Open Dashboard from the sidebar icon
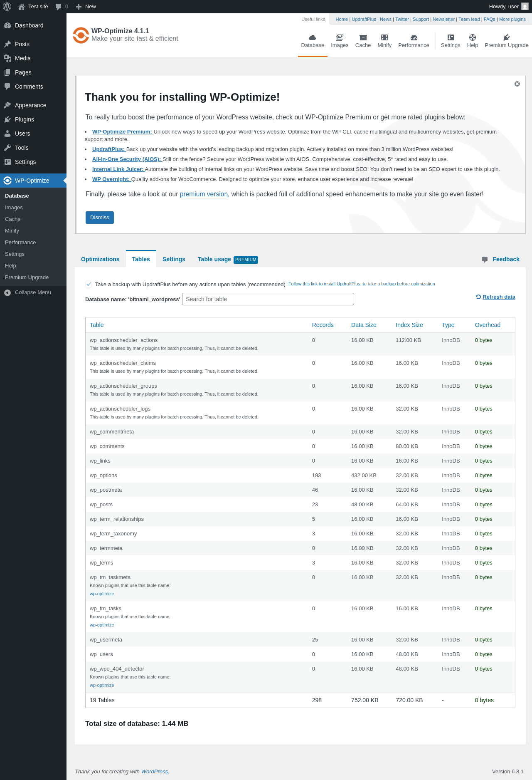Viewport: 532px width, 780px height. tap(7, 25)
